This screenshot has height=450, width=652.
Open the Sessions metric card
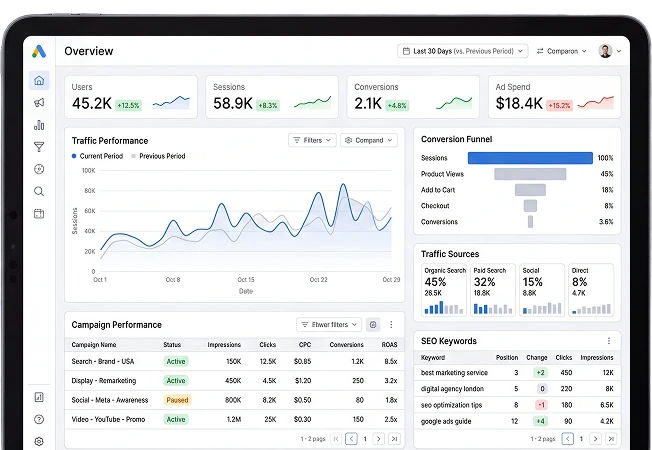pyautogui.click(x=272, y=97)
